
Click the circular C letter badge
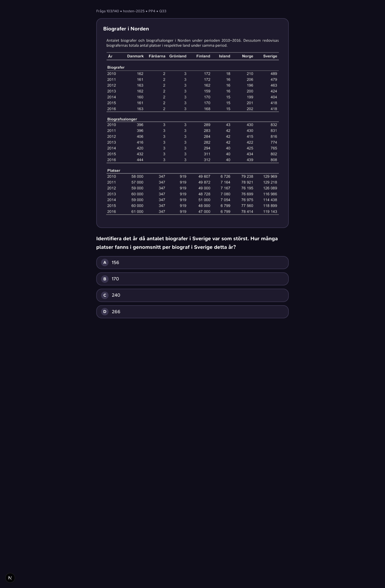tap(105, 295)
